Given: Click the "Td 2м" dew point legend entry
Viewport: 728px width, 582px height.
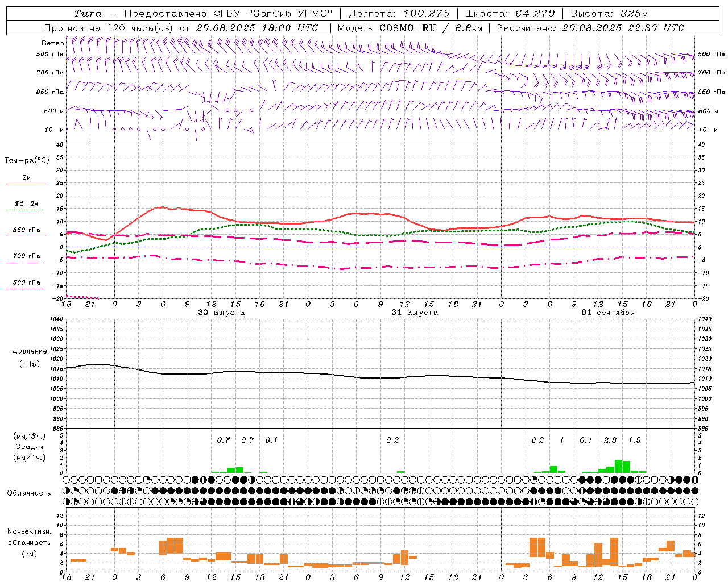Looking at the screenshot, I should tap(26, 203).
